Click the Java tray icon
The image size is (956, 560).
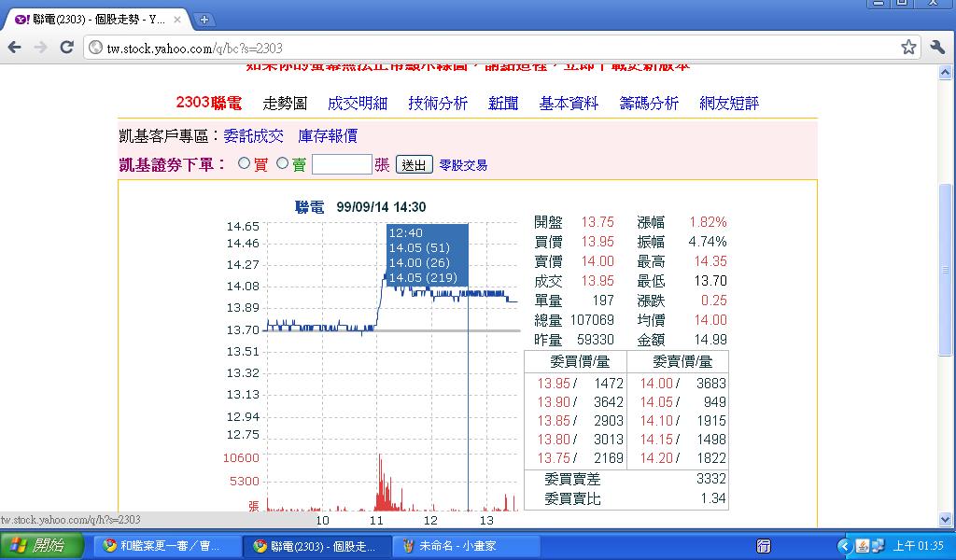(x=862, y=546)
